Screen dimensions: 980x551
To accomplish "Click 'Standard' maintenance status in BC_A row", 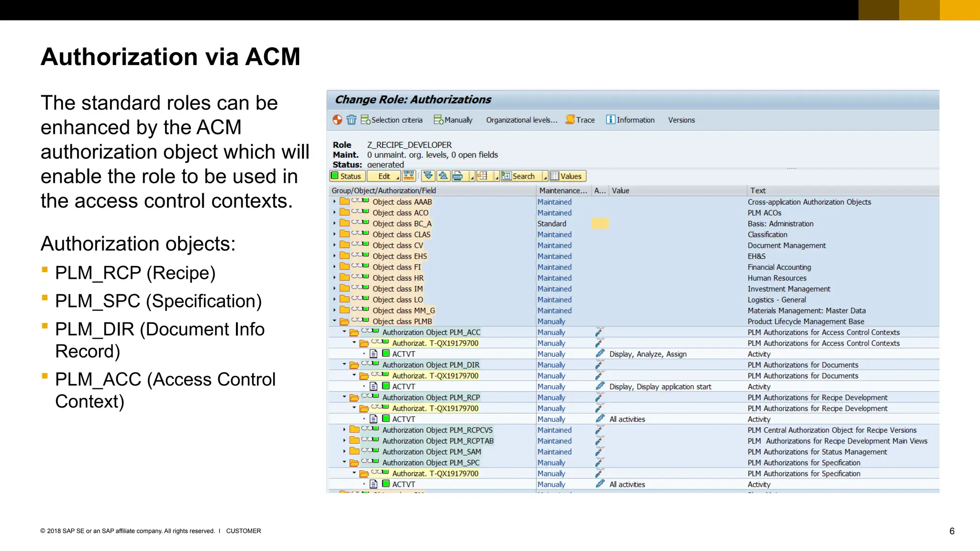I will [551, 223].
